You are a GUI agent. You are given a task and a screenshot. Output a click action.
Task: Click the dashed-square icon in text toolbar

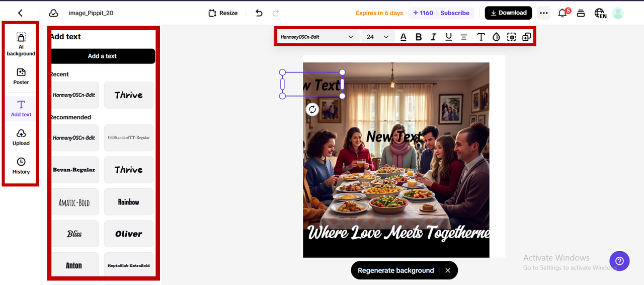[x=511, y=37]
